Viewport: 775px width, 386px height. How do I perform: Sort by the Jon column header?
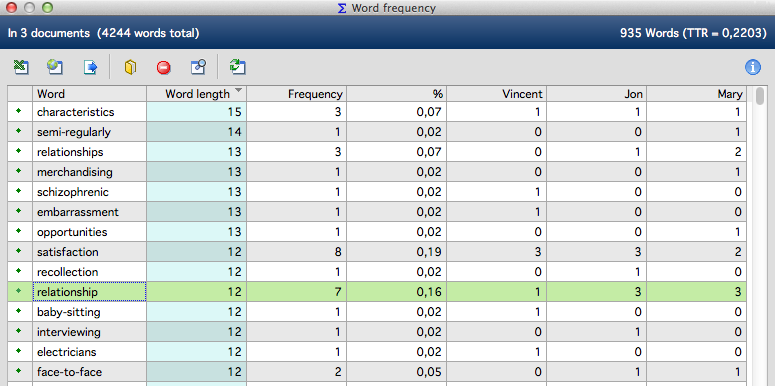[x=597, y=94]
